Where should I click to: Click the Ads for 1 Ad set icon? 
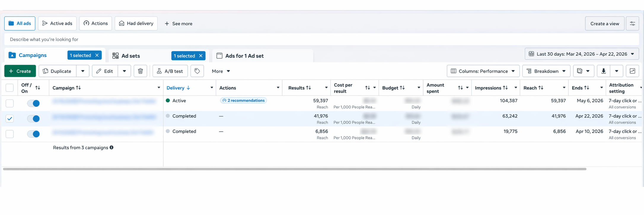[x=219, y=56]
